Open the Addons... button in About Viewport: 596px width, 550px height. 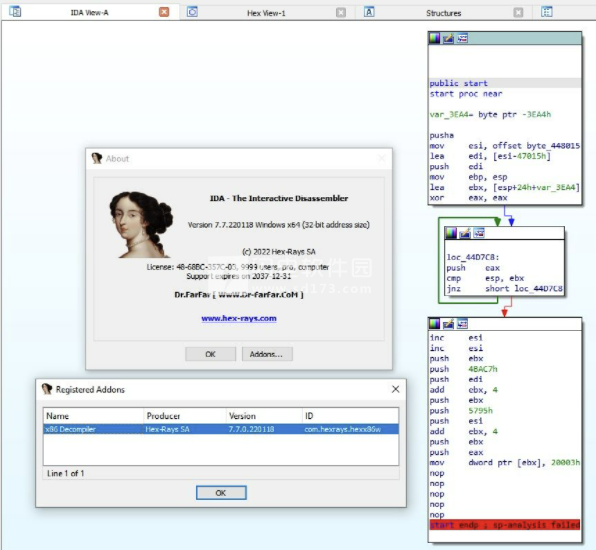(x=267, y=354)
